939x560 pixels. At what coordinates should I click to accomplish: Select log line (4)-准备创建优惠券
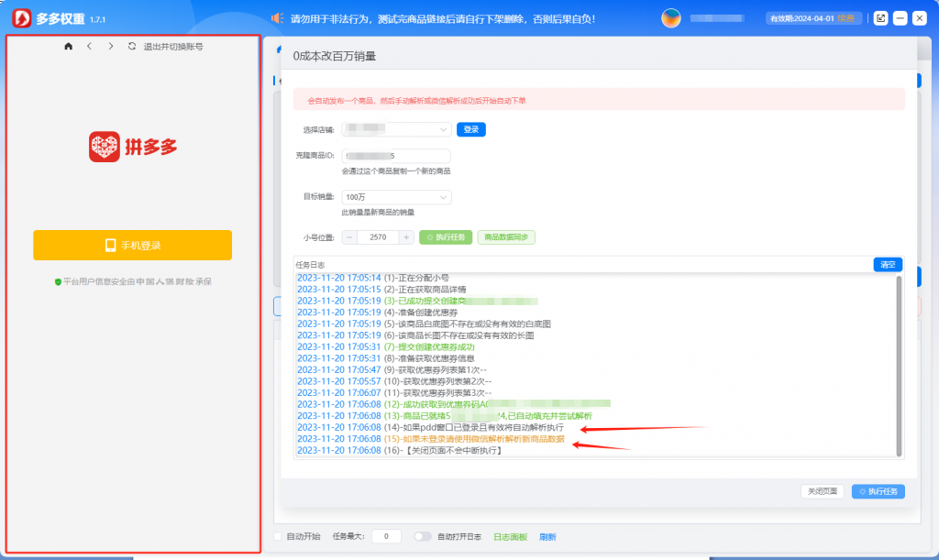pos(377,313)
